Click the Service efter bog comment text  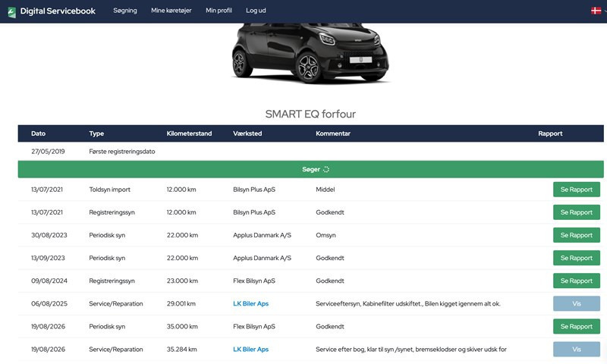pyautogui.click(x=411, y=350)
